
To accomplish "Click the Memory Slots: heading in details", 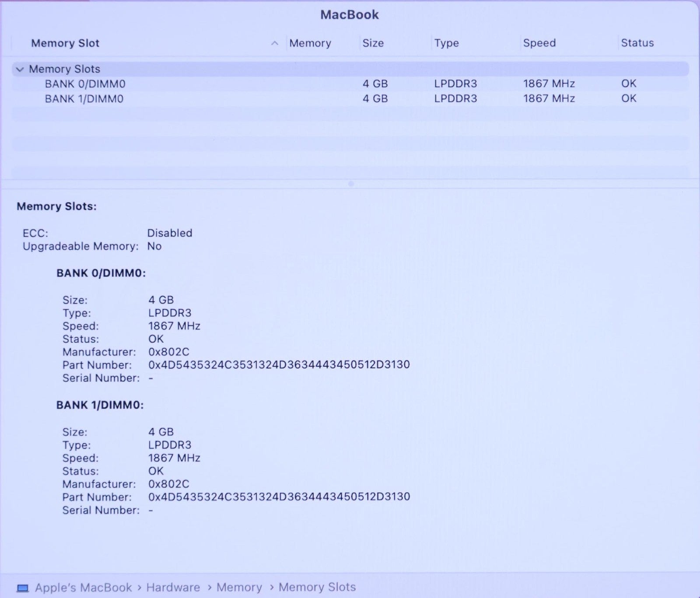I will coord(56,206).
